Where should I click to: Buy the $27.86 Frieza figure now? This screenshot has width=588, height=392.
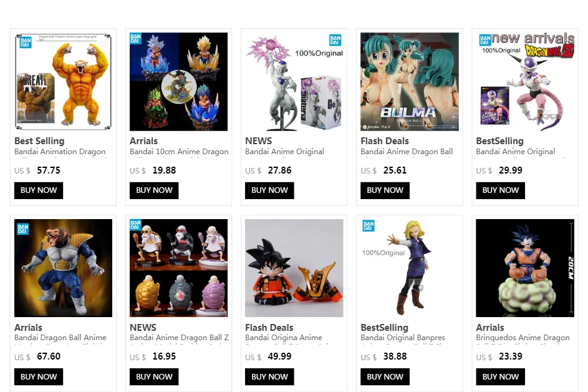point(269,190)
